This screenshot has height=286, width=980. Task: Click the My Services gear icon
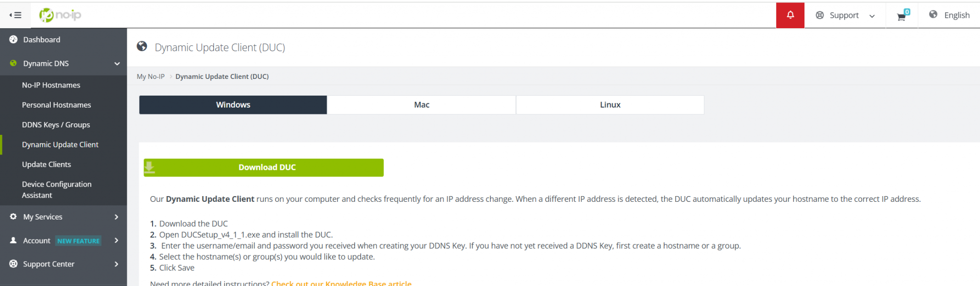click(x=13, y=217)
